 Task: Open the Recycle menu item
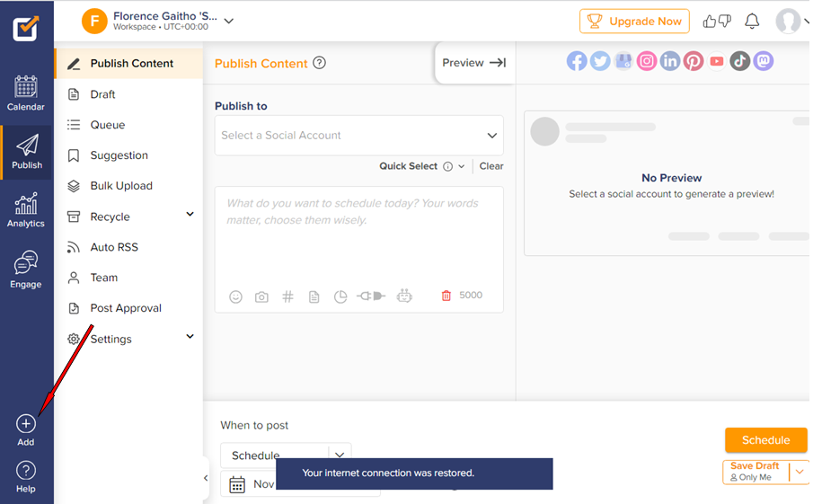[110, 217]
